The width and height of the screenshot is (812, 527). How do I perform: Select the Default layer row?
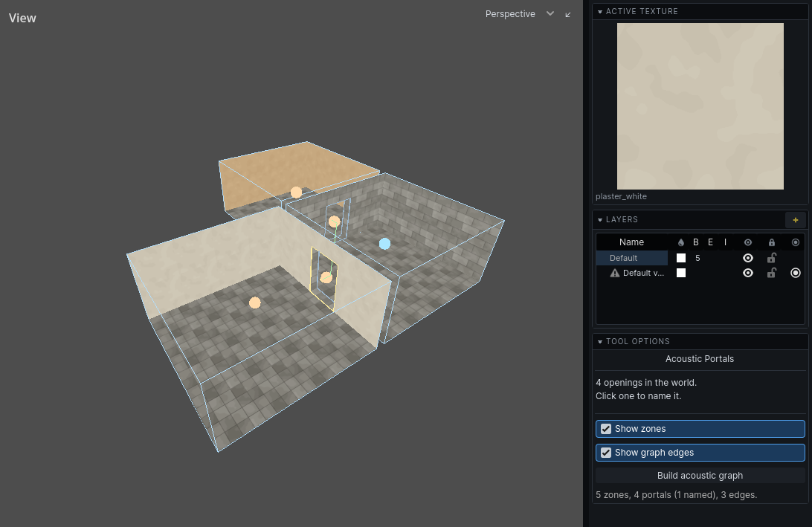click(x=700, y=258)
